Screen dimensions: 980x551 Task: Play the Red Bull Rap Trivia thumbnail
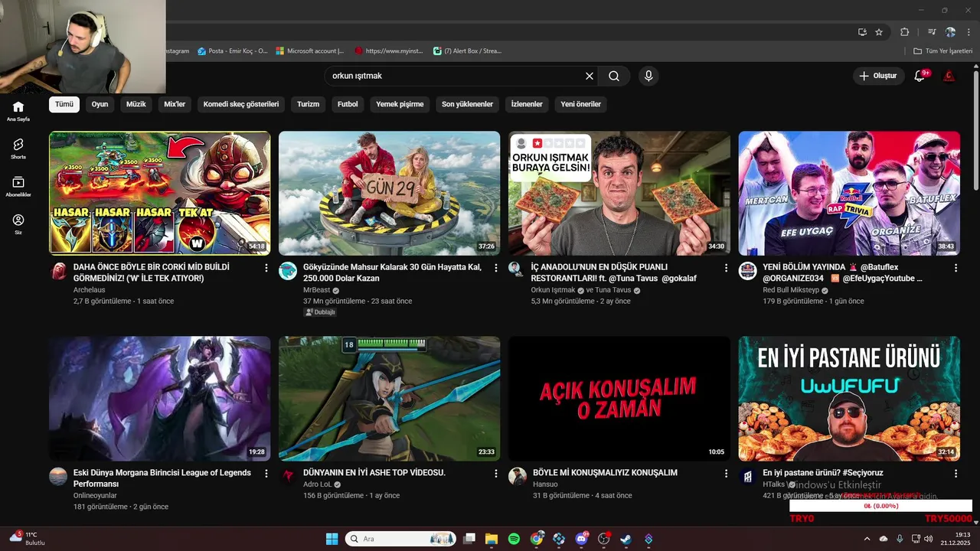849,193
